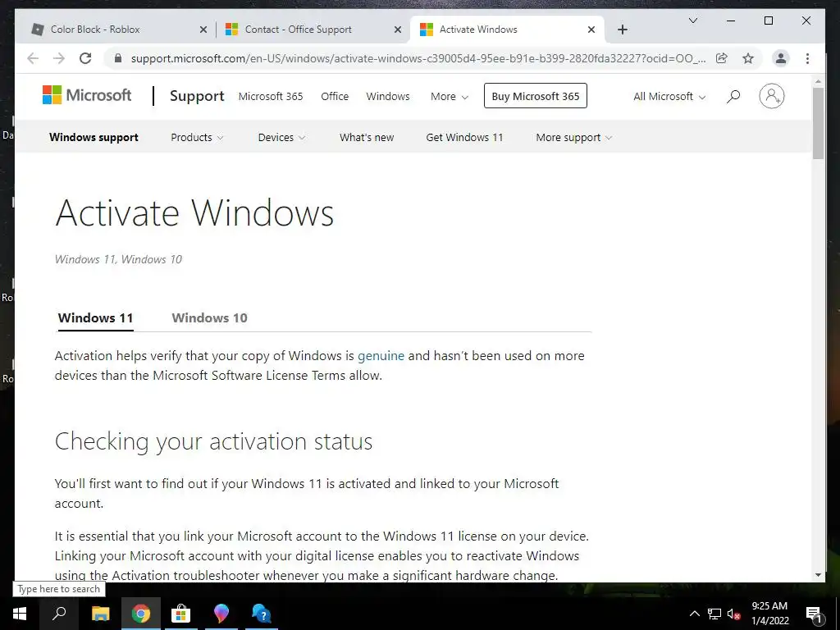840x630 pixels.
Task: Expand the More dropdown in top nav
Action: click(450, 97)
